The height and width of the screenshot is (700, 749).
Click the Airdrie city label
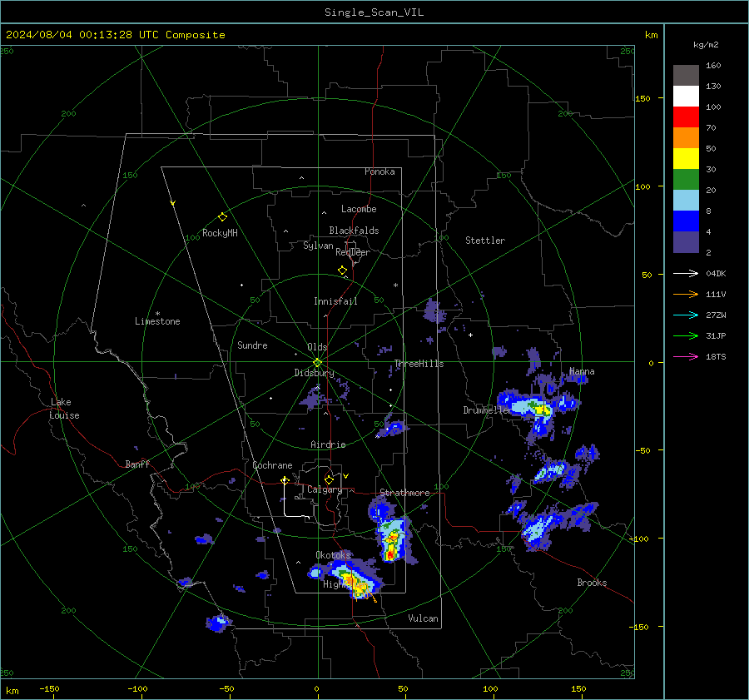pos(328,444)
